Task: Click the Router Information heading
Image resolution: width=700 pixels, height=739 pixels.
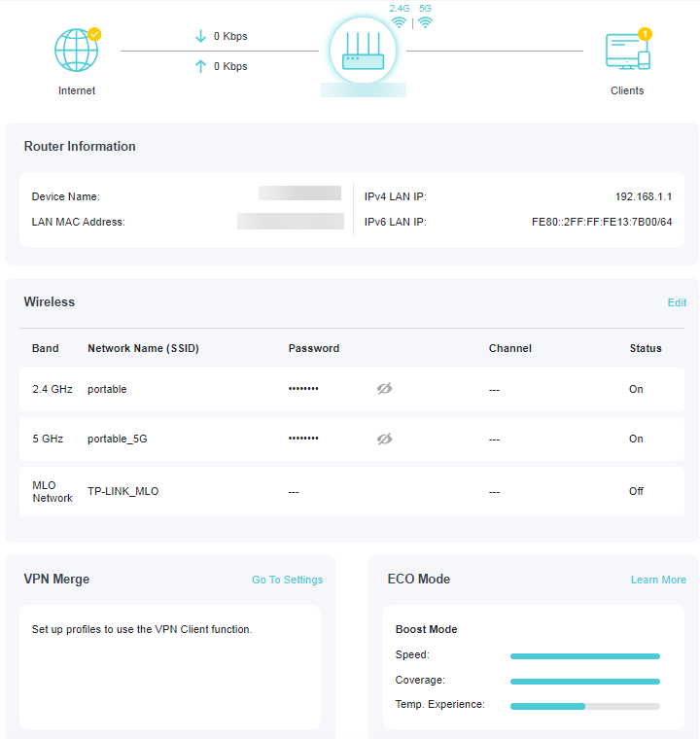Action: pyautogui.click(x=80, y=146)
